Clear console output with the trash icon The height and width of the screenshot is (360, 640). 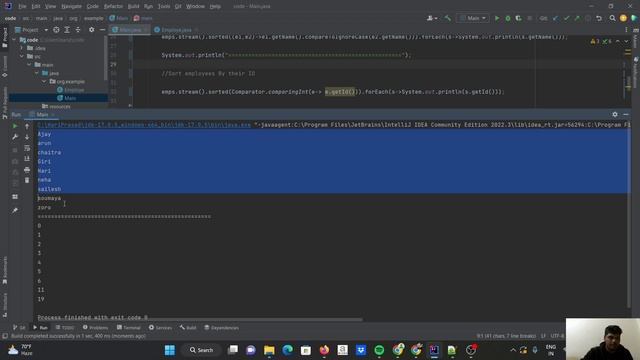click(27, 180)
